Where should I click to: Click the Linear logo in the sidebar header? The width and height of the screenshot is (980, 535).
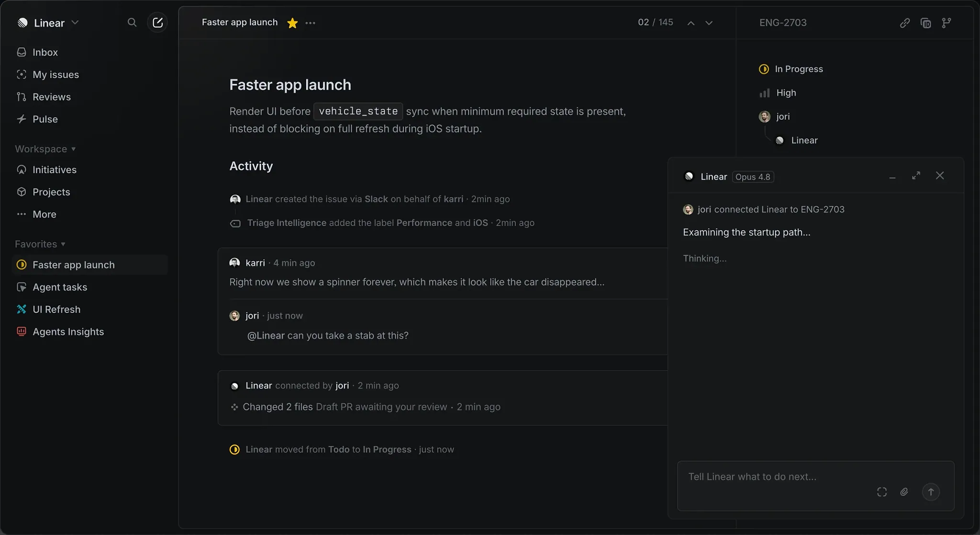22,23
